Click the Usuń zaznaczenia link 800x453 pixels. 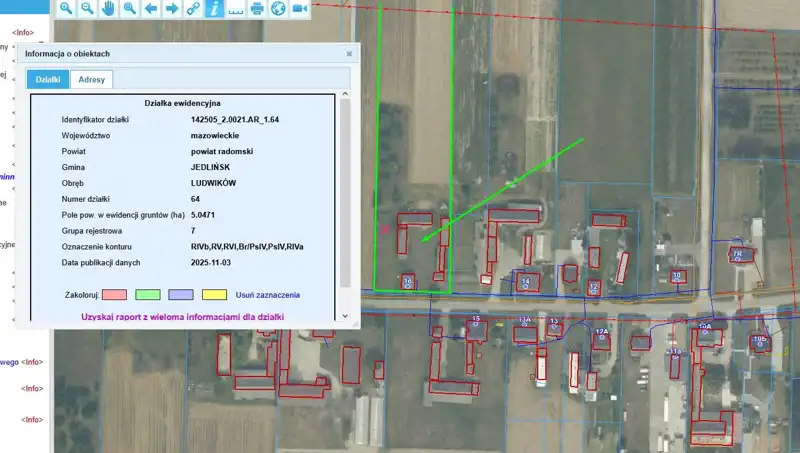click(268, 295)
